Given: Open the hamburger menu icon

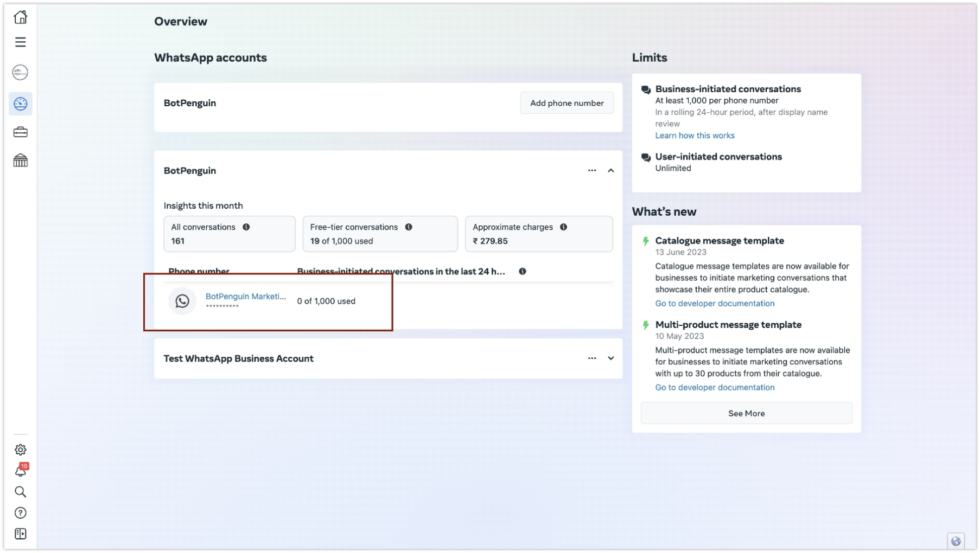Looking at the screenshot, I should (21, 42).
